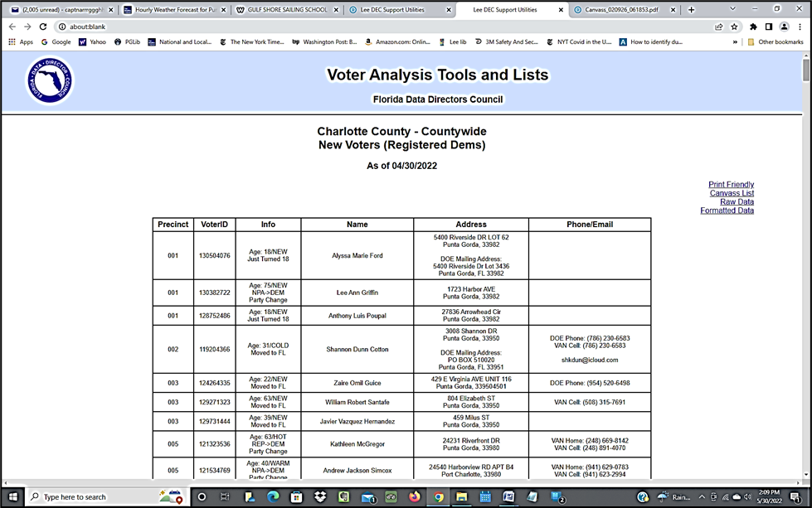Open the Google bookmark

56,42
